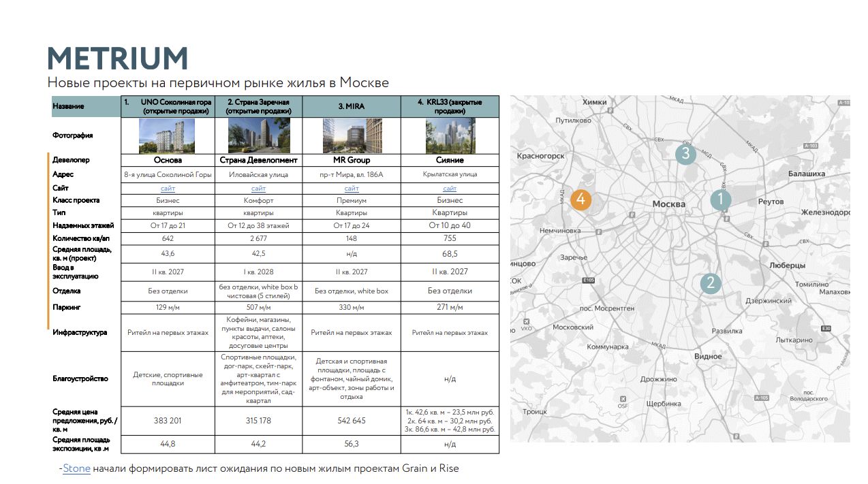Open the site link for Страна Заречная

[x=258, y=188]
